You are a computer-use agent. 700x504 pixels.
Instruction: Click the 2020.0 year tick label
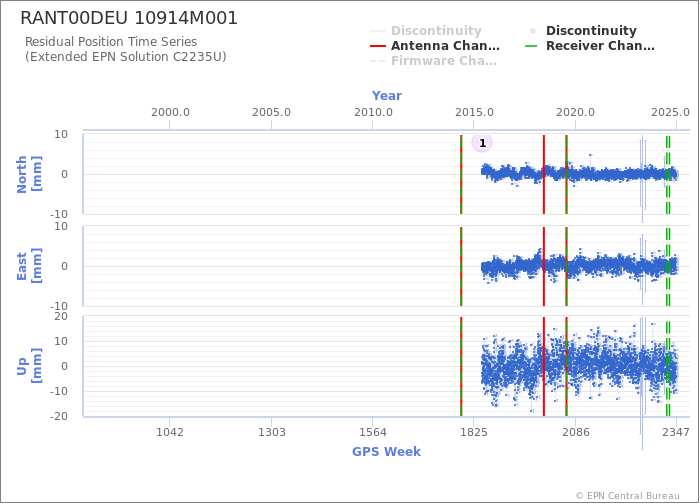575,112
